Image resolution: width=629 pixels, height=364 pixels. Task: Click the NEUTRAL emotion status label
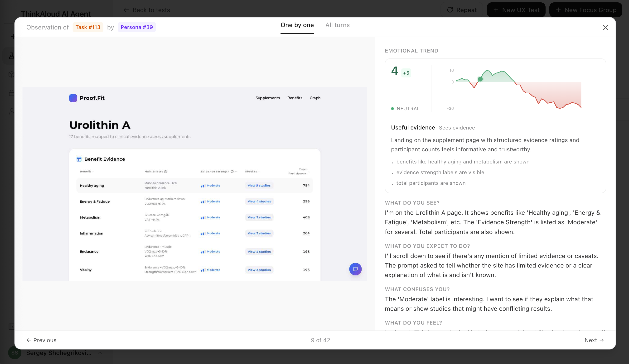(408, 109)
